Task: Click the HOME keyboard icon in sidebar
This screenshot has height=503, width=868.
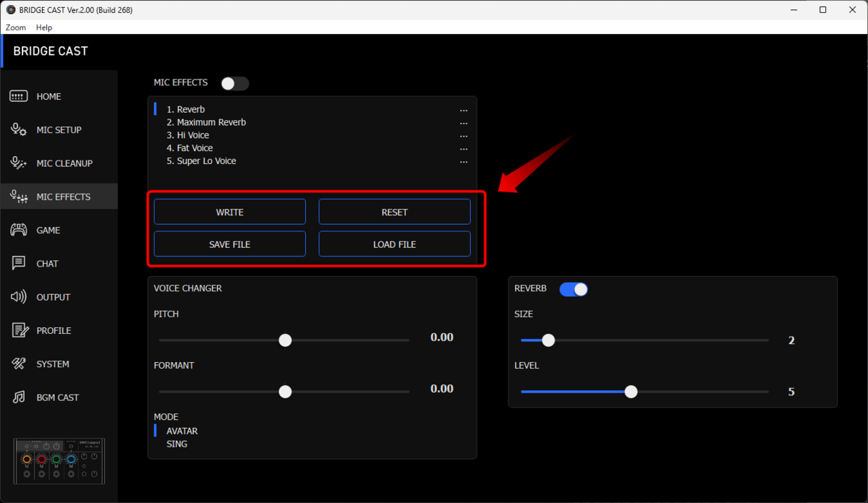Action: tap(19, 97)
